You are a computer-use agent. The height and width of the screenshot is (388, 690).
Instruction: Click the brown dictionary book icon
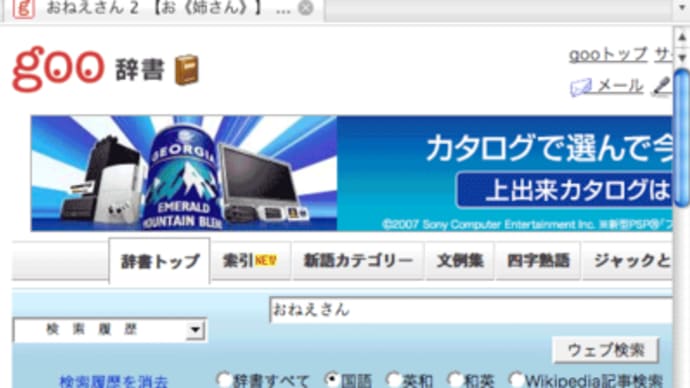(x=187, y=70)
